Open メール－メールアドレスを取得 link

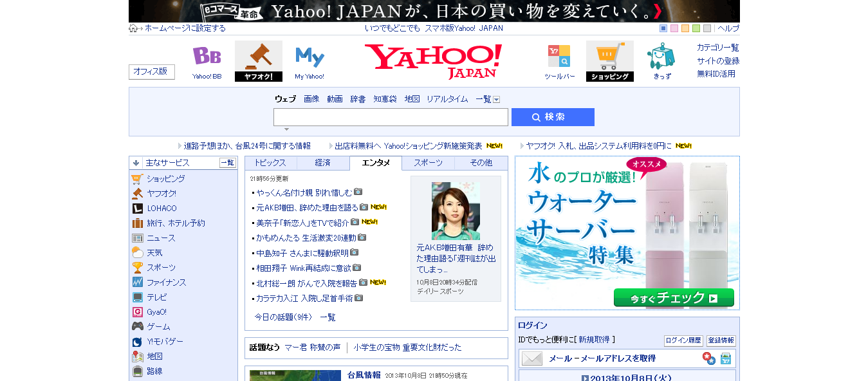click(602, 358)
